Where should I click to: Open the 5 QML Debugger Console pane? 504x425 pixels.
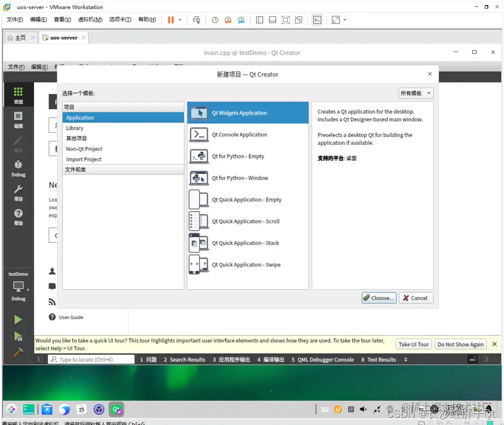coord(322,359)
